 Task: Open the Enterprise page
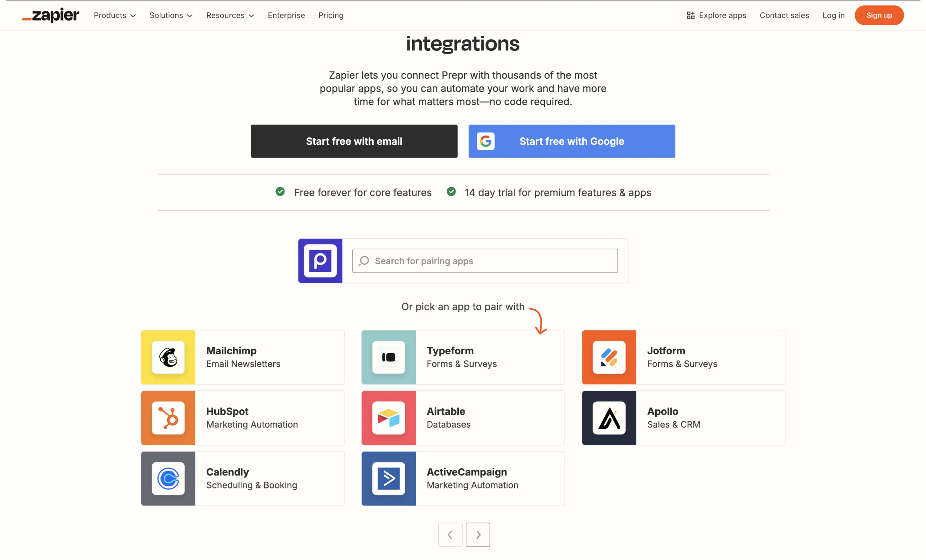286,15
